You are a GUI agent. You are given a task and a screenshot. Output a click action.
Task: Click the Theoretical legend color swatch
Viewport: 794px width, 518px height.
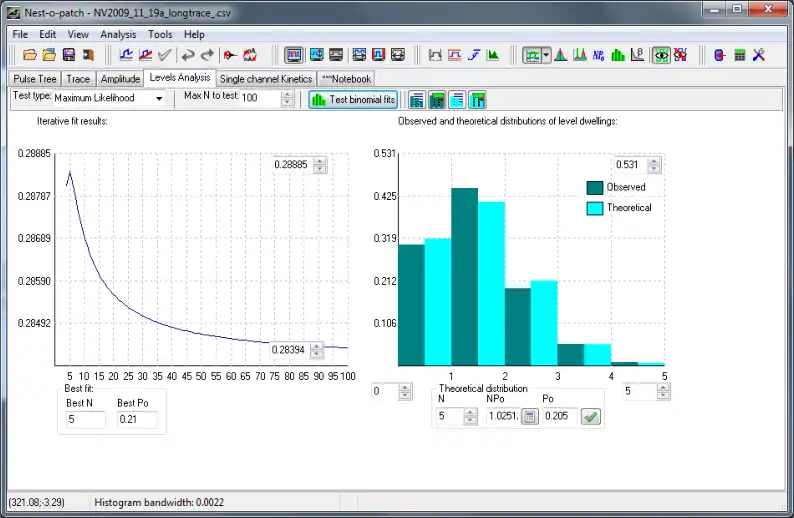click(594, 208)
